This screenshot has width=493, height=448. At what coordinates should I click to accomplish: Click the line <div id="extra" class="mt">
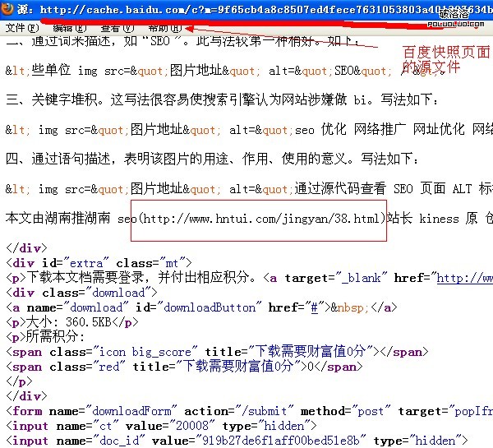99,263
